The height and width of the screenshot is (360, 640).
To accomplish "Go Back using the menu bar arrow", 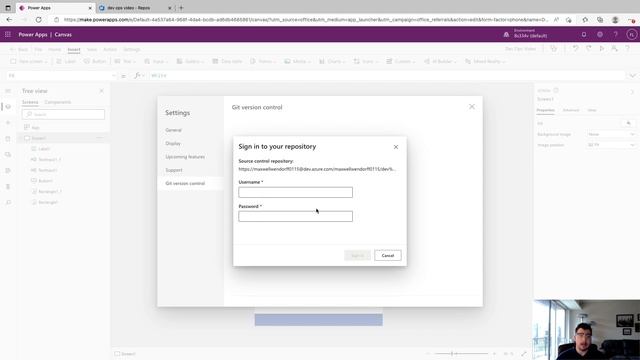I will coord(19,49).
